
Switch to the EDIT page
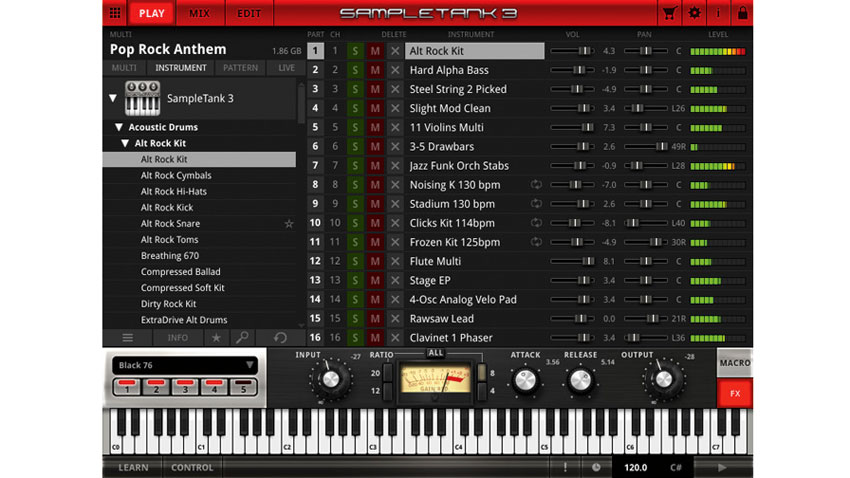[x=249, y=13]
